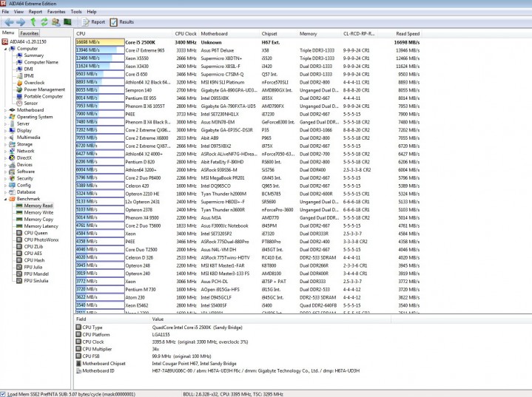Open the Report menu
Viewport: 532px width, 397px height.
click(36, 12)
